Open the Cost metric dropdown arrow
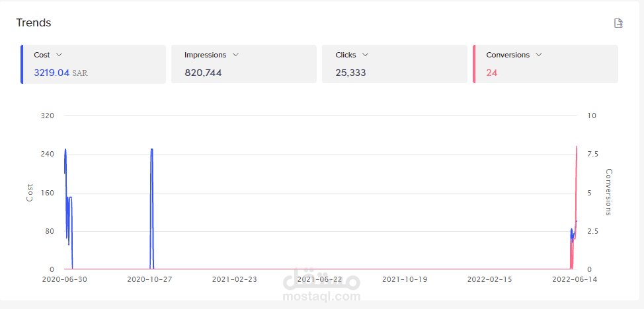The height and width of the screenshot is (309, 644). tap(59, 55)
